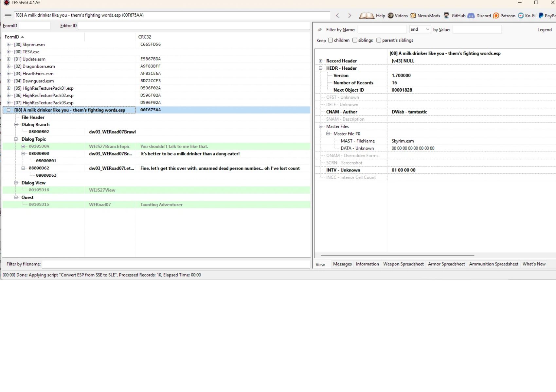The width and height of the screenshot is (556, 392).
Task: Click the forward navigation arrow
Action: 350,15
